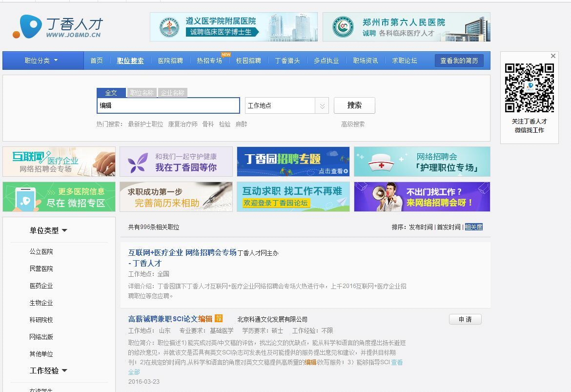This screenshot has height=392, width=571.
Task: Click 申请 to apply for the job
Action: coord(465,319)
